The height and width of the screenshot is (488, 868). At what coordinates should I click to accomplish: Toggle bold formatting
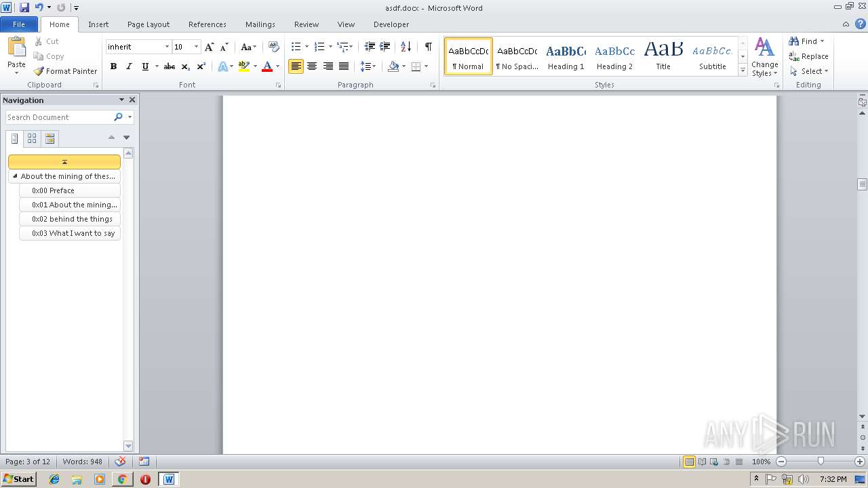click(113, 66)
